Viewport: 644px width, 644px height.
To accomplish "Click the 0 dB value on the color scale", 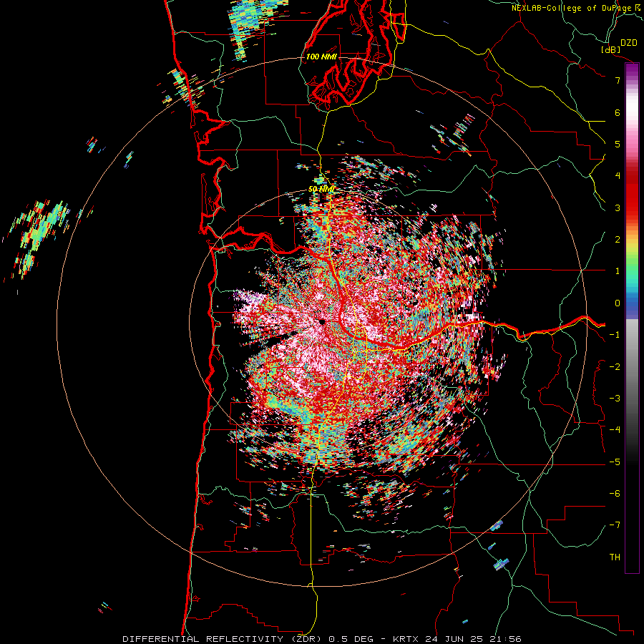I will tap(618, 303).
